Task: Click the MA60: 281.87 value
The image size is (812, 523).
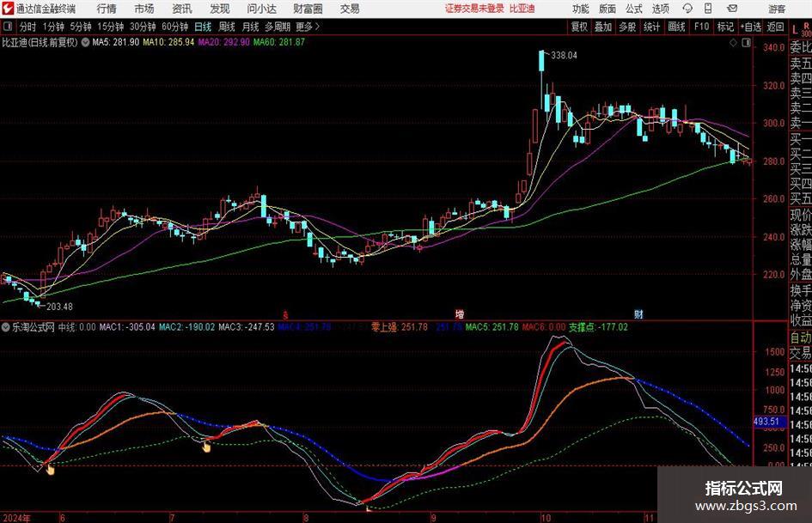Action: click(279, 42)
